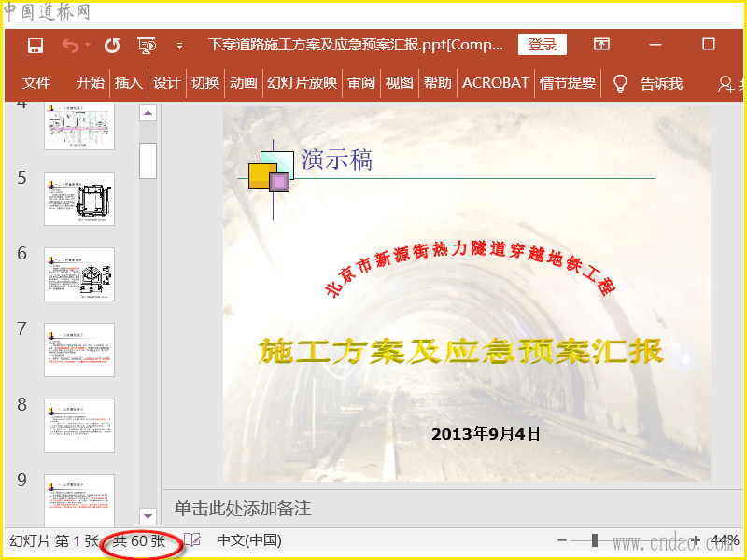
Task: Click 幻灯片 第 1 张 status indicator
Action: pos(54,541)
